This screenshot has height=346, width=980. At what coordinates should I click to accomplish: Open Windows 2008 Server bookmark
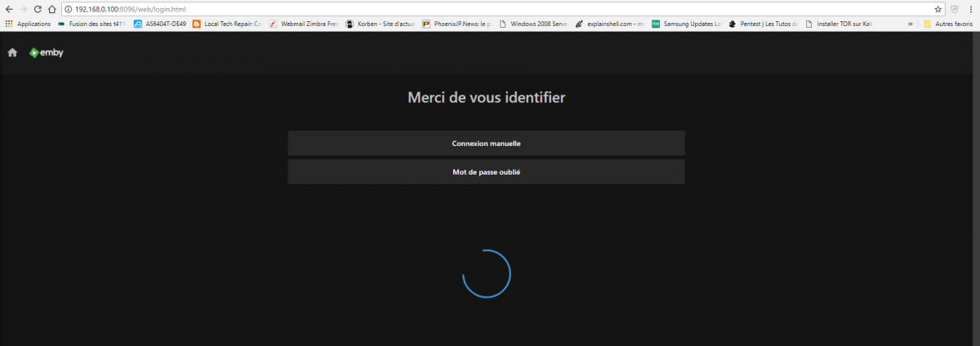(532, 24)
